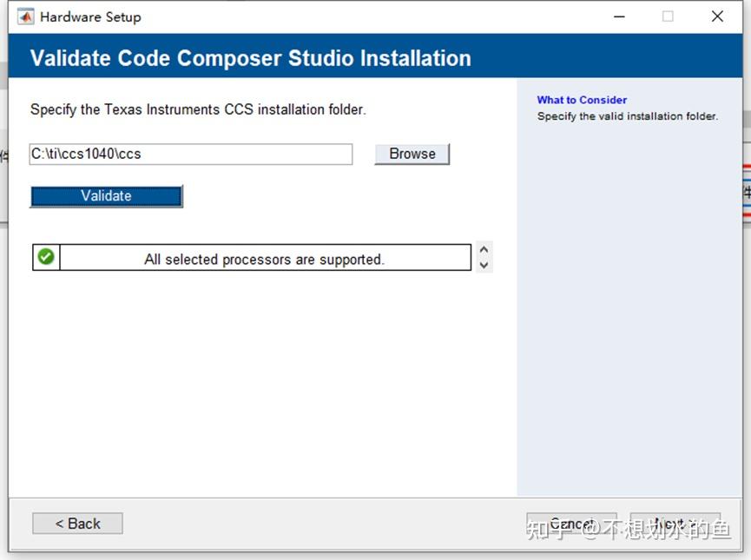The height and width of the screenshot is (560, 751).
Task: Click the 'All selected processors are supported' message
Action: pyautogui.click(x=266, y=256)
